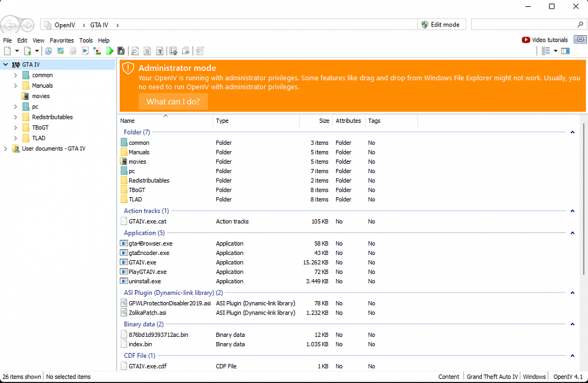Expand the Manuals folder in the tree
The height and width of the screenshot is (383, 588).
tap(16, 85)
